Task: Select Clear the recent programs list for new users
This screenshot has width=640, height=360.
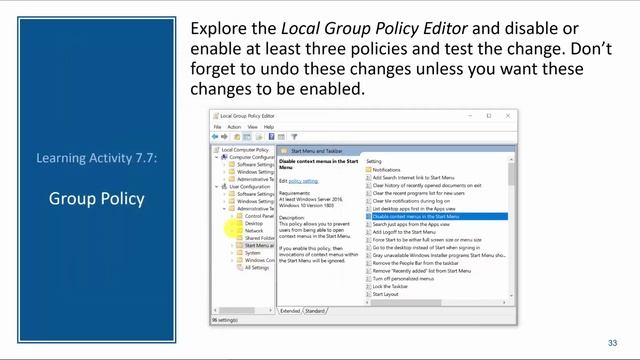Action: (x=419, y=193)
